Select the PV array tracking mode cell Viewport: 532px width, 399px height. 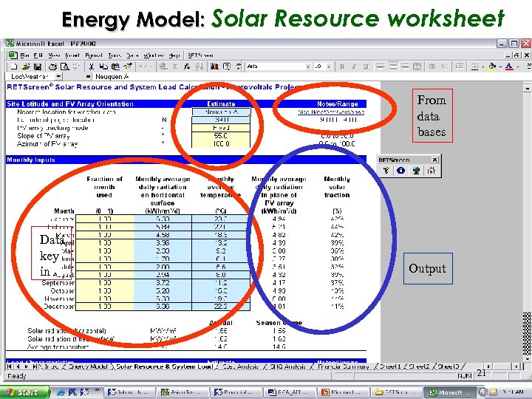pos(221,128)
